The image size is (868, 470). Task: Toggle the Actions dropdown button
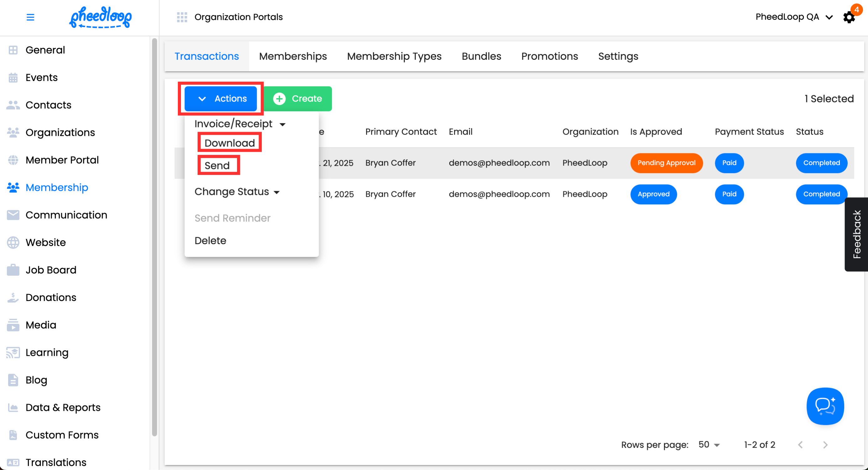click(x=221, y=99)
